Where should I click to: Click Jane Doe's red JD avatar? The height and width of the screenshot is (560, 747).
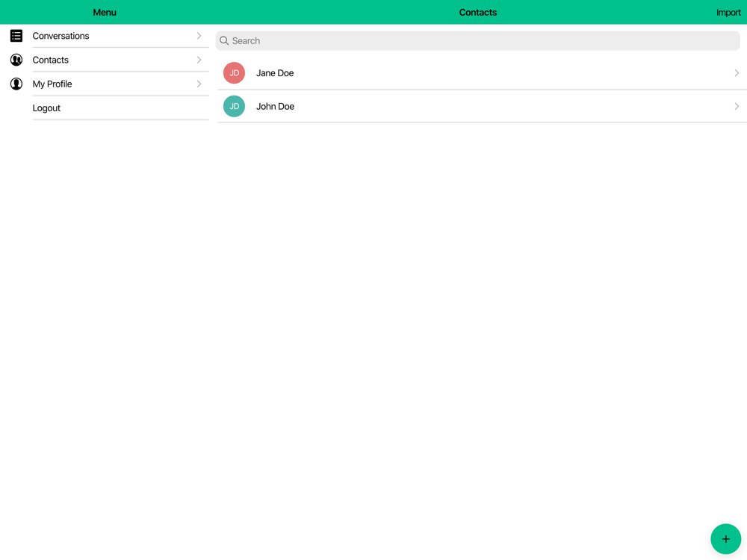coord(234,73)
